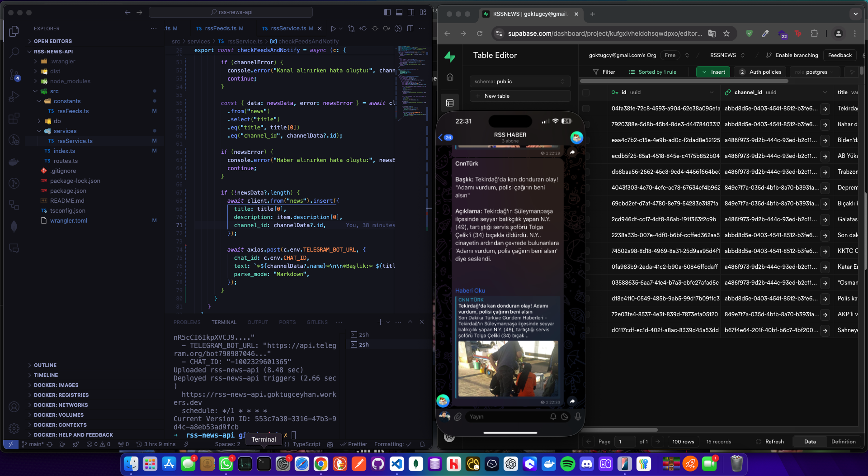Screen dimensions: 868x476
Task: Split the VS Code editor to the right
Action: tap(410, 29)
